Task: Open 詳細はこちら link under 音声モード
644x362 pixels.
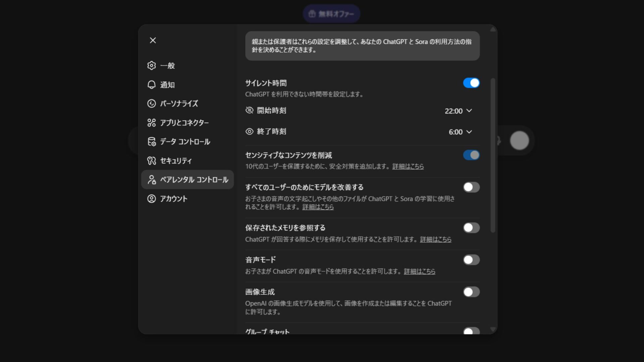Action: pos(419,271)
